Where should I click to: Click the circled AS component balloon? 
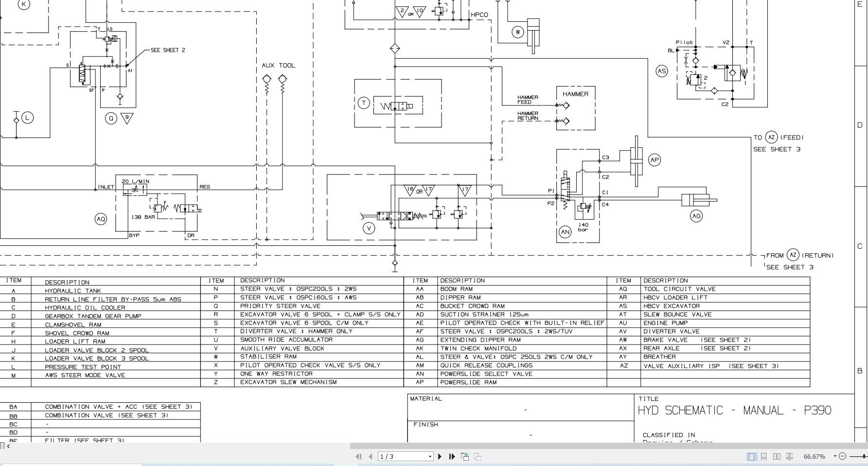click(662, 71)
